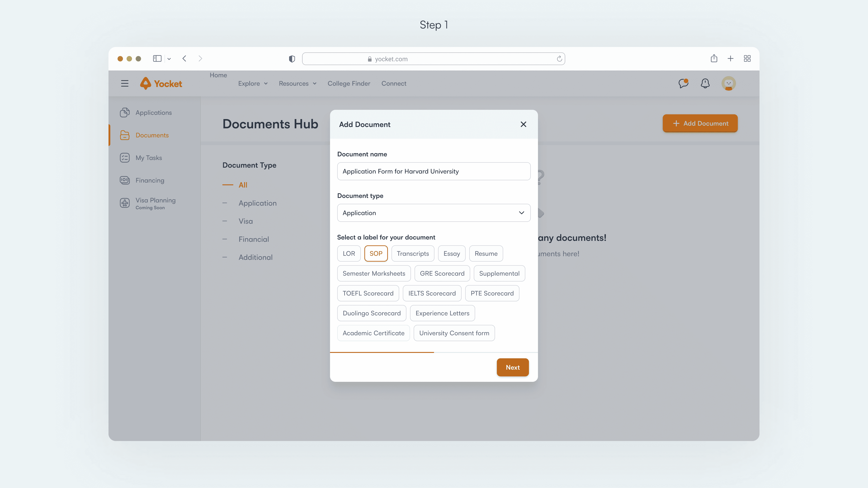Click the Document name input field
868x488 pixels.
point(434,171)
